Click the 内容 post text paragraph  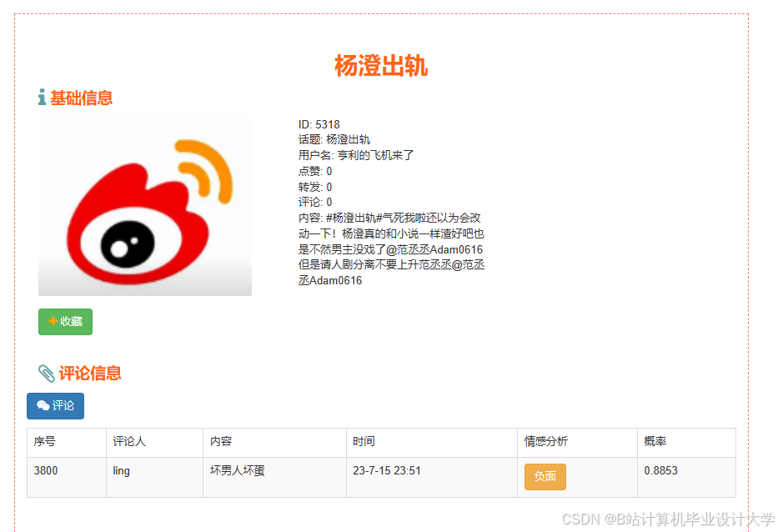[391, 249]
